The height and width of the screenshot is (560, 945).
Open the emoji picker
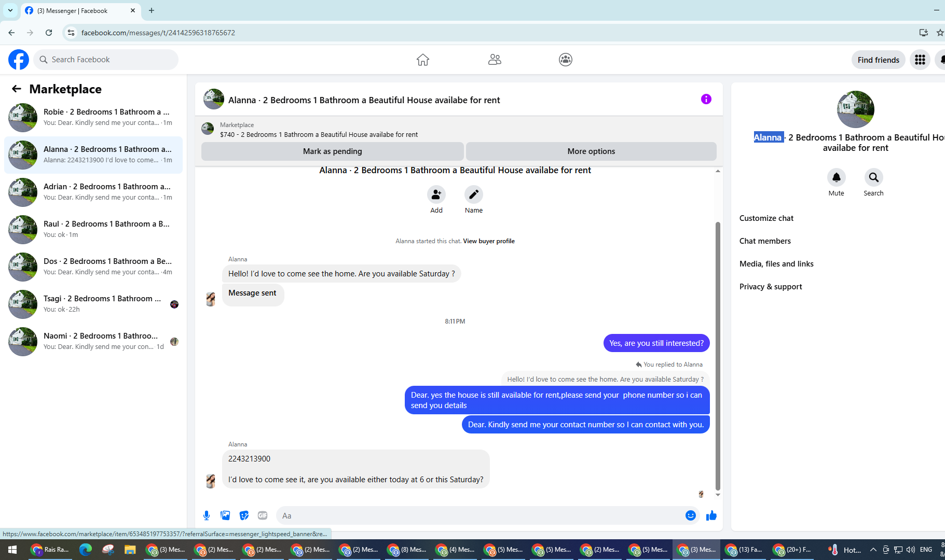tap(691, 515)
